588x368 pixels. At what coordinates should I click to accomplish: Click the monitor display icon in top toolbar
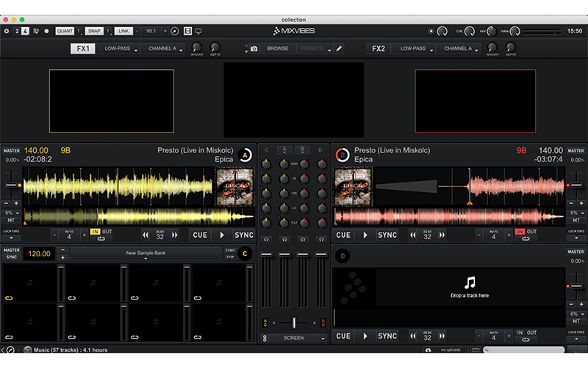click(198, 31)
